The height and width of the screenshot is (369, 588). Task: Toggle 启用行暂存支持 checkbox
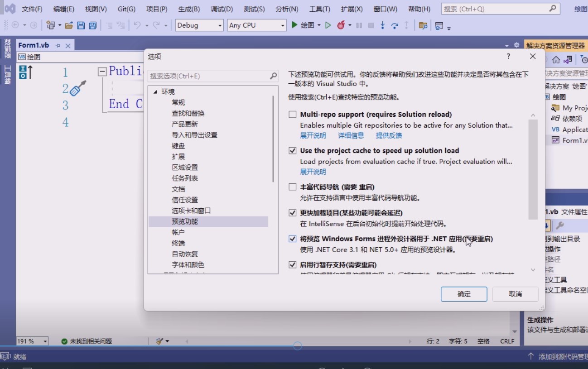coord(293,265)
